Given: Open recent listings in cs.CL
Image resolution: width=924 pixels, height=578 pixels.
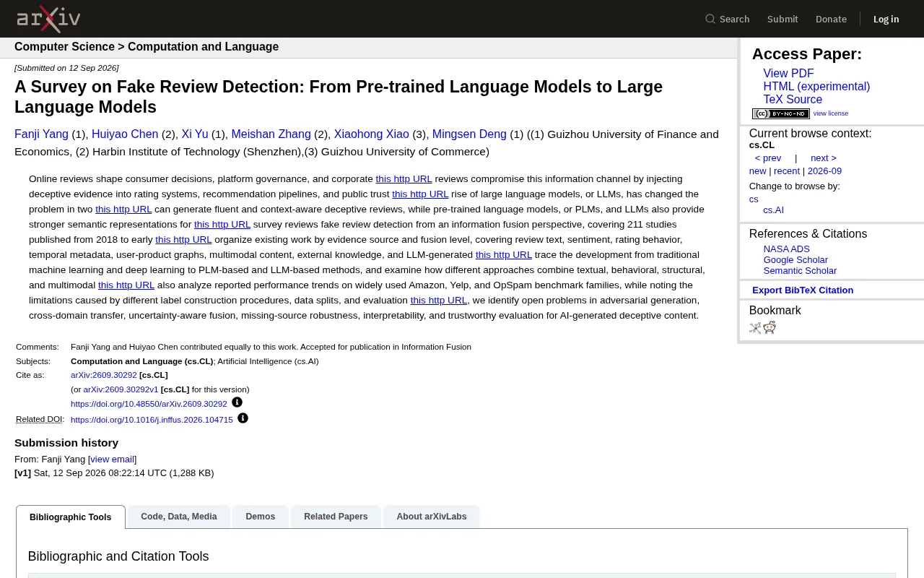Looking at the screenshot, I should [787, 171].
